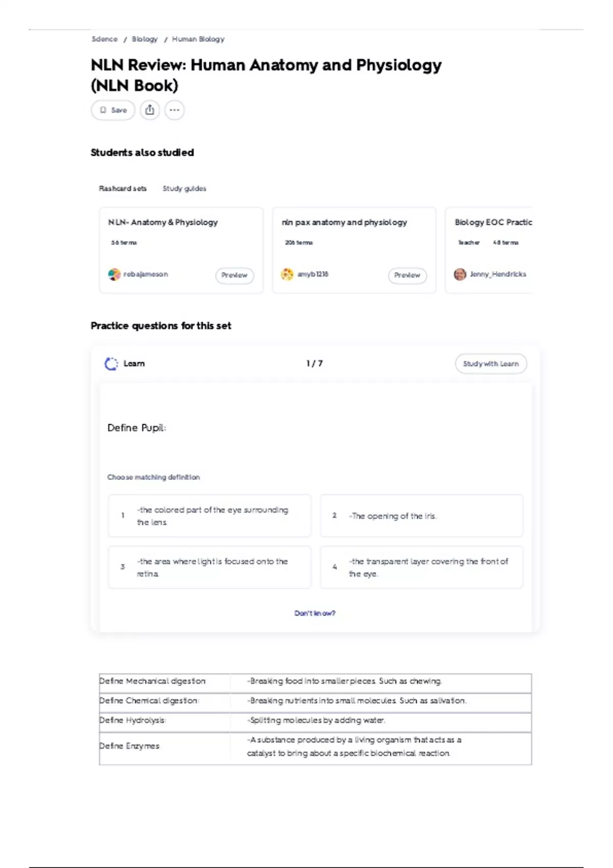
Task: Choose answer 2 "The opening of the iris"
Action: (421, 516)
